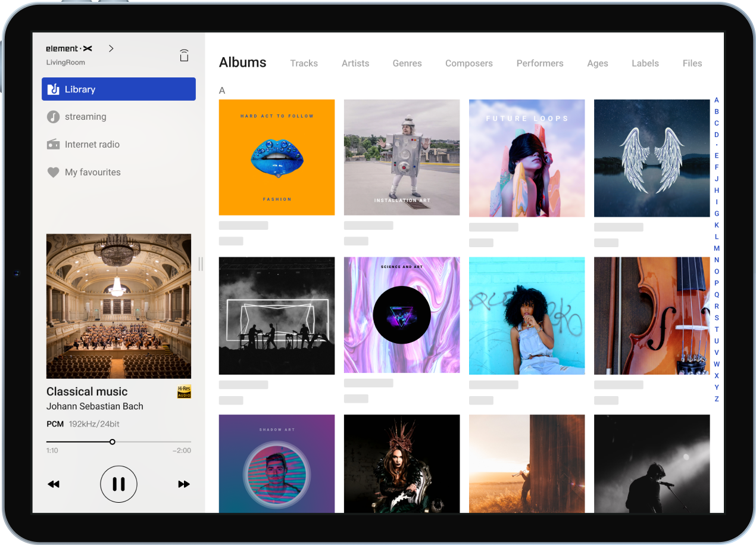
Task: Switch to the Tracks tab
Action: pyautogui.click(x=304, y=63)
